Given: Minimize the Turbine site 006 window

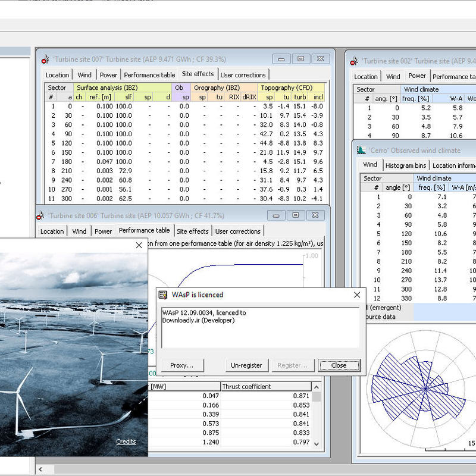Looking at the screenshot, I should (x=276, y=215).
